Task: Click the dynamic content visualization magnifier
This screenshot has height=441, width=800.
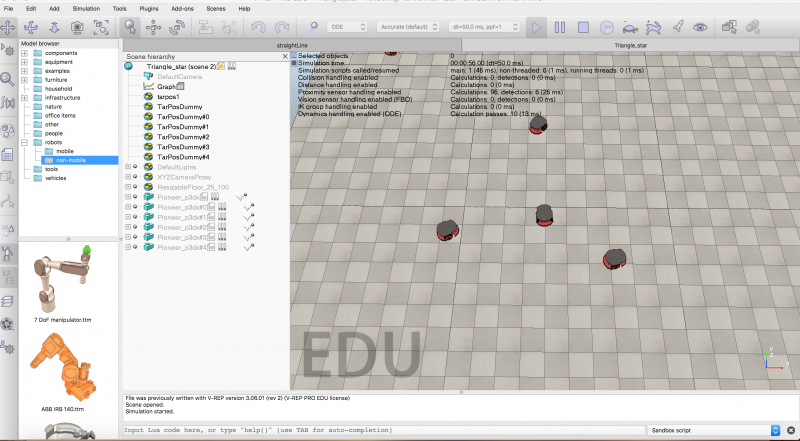Action: point(312,27)
